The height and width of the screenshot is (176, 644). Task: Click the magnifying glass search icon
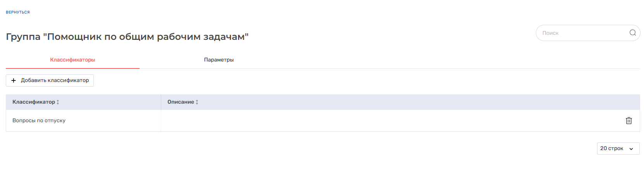pyautogui.click(x=632, y=33)
